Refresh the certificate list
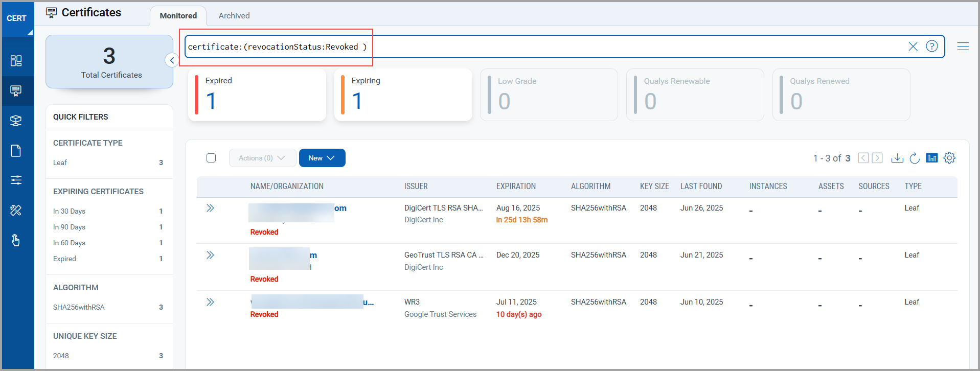Viewport: 980px width, 371px height. tap(915, 158)
